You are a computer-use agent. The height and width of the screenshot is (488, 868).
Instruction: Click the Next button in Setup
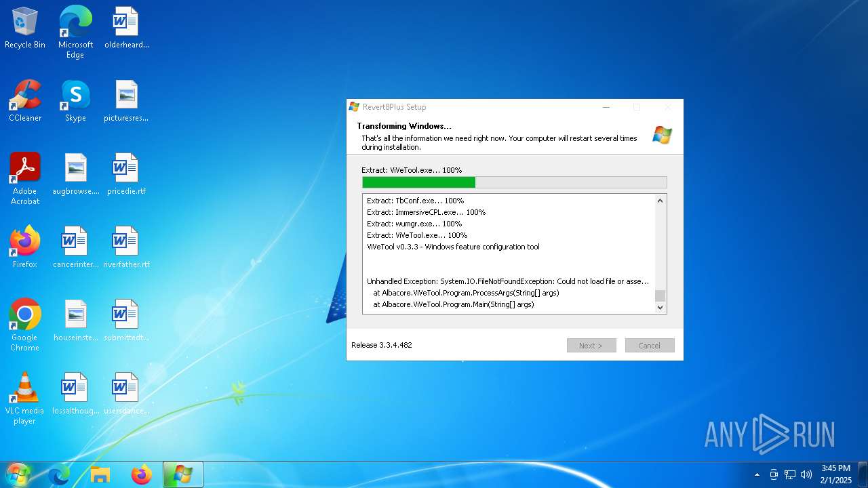(x=591, y=346)
